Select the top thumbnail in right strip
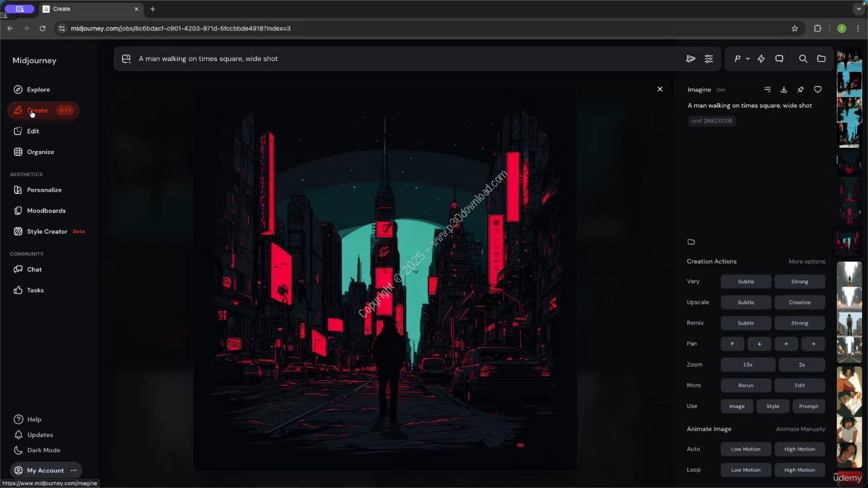This screenshot has height=488, width=868. click(x=849, y=59)
